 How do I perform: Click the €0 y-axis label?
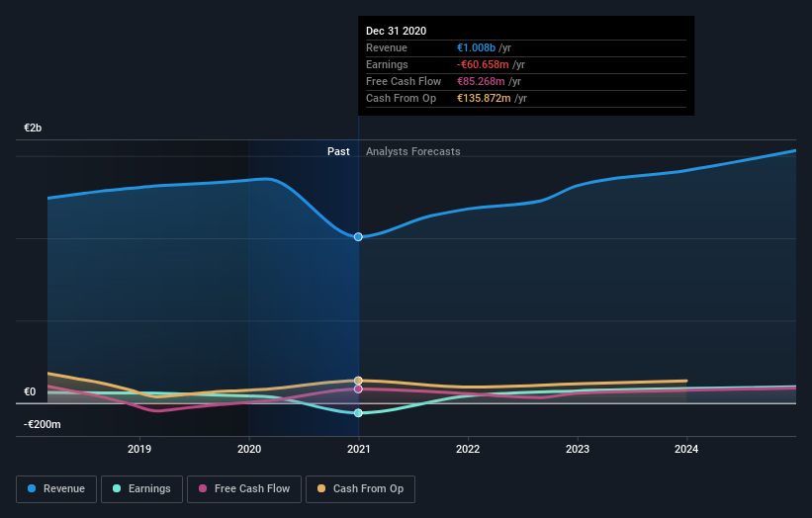30,391
